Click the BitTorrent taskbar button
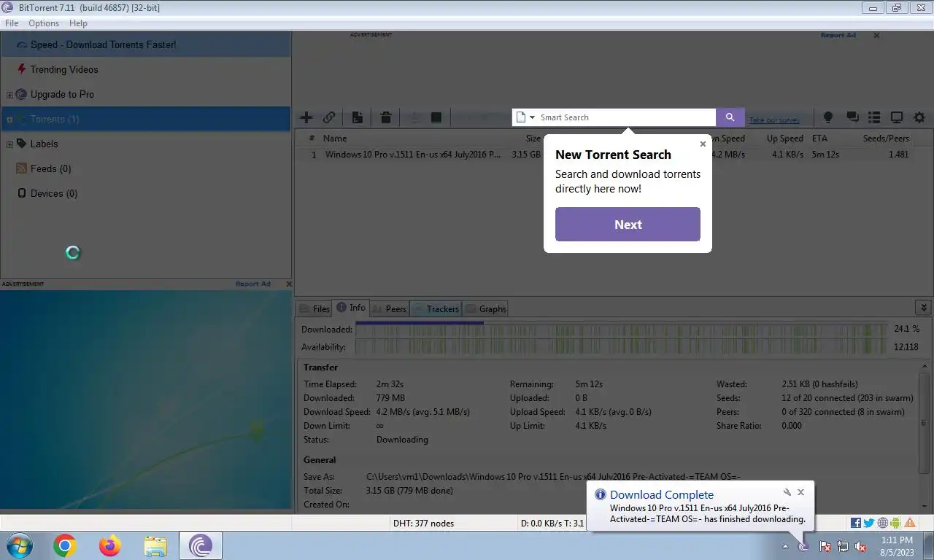This screenshot has height=560, width=934. [201, 545]
